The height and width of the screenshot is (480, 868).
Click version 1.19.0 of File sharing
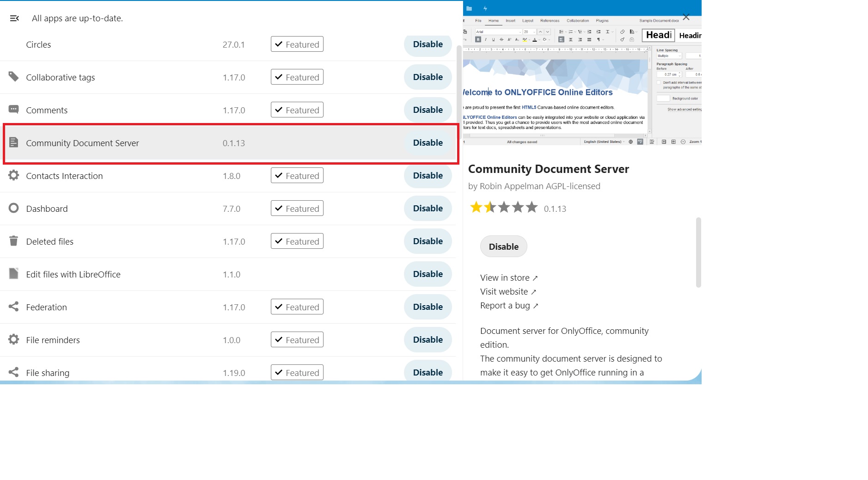(x=234, y=373)
